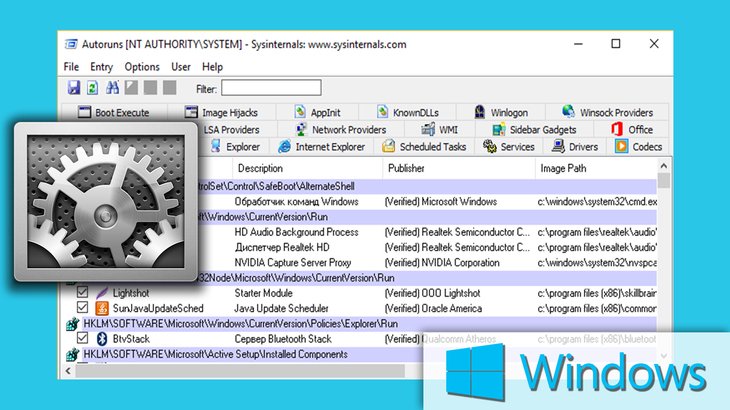
Task: Select the Services tab
Action: coord(509,147)
